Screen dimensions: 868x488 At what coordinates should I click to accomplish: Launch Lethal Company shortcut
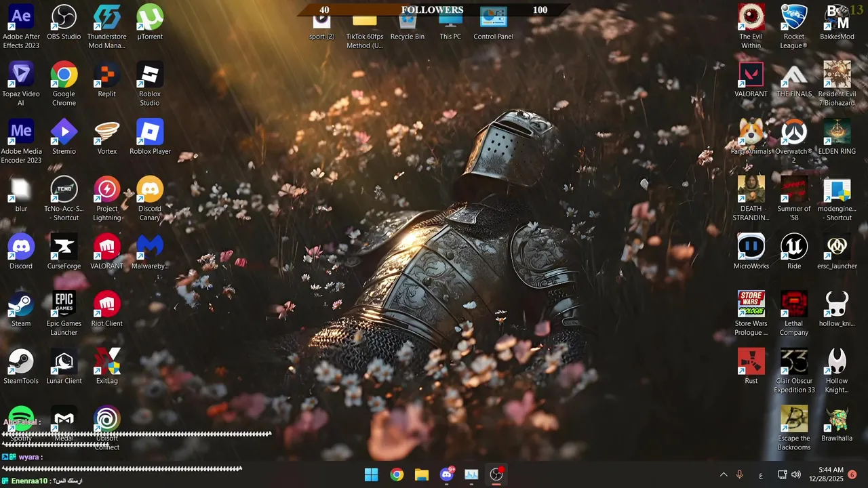pos(794,314)
